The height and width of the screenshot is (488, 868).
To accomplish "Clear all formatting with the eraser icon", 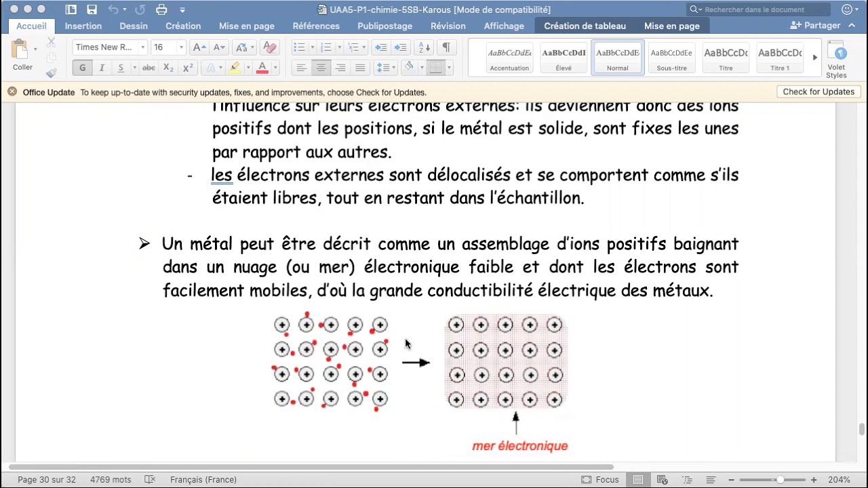I will pyautogui.click(x=269, y=47).
